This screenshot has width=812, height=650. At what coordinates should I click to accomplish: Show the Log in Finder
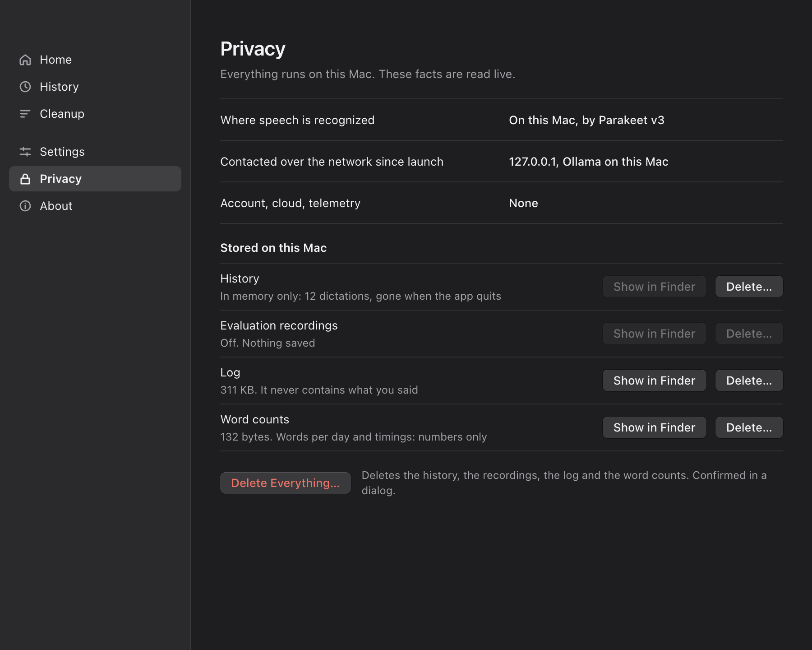654,381
